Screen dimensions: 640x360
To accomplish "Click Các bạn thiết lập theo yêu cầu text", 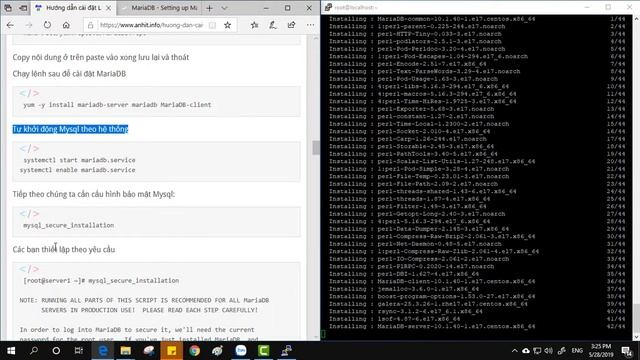I will pyautogui.click(x=64, y=249).
